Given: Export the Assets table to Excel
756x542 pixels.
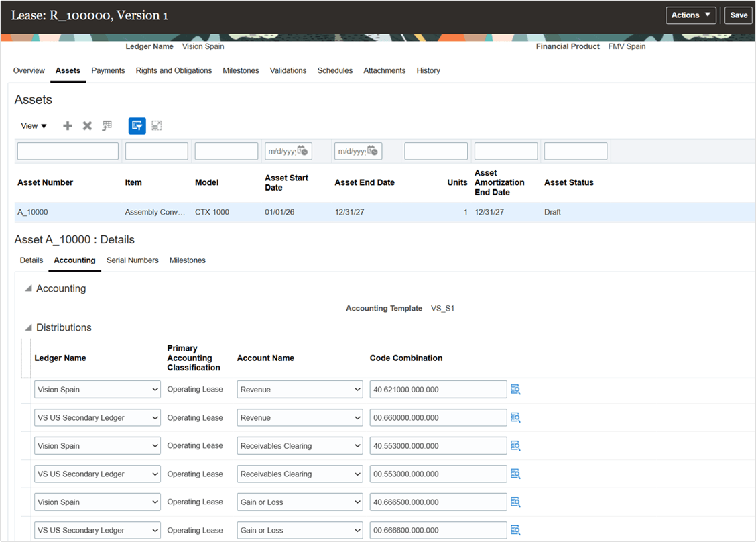Looking at the screenshot, I should pos(107,125).
